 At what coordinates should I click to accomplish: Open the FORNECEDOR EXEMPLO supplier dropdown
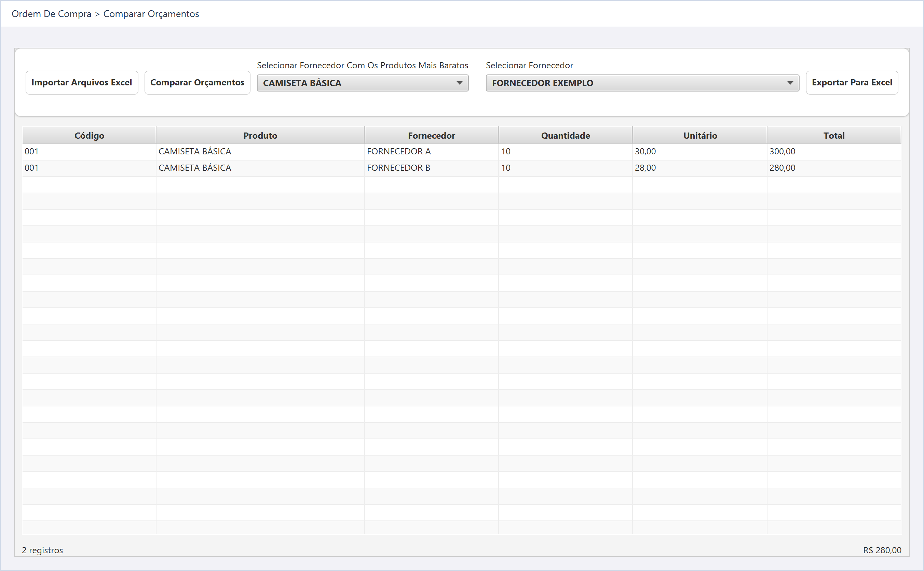click(x=642, y=83)
